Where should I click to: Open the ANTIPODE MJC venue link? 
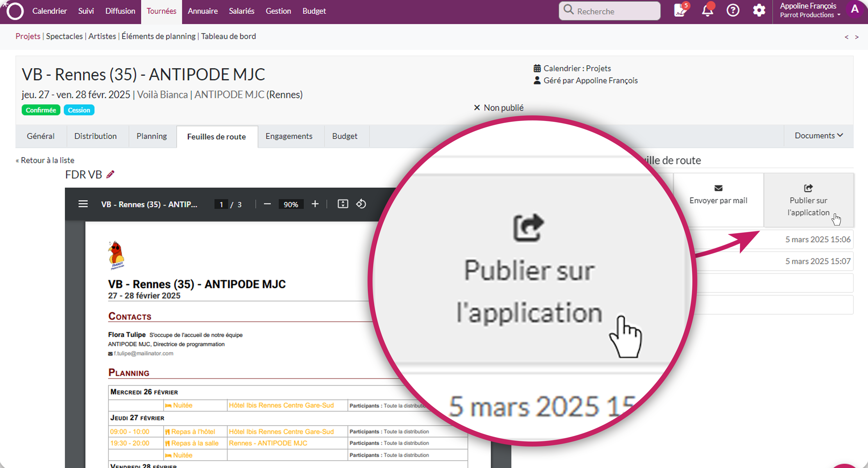click(229, 95)
